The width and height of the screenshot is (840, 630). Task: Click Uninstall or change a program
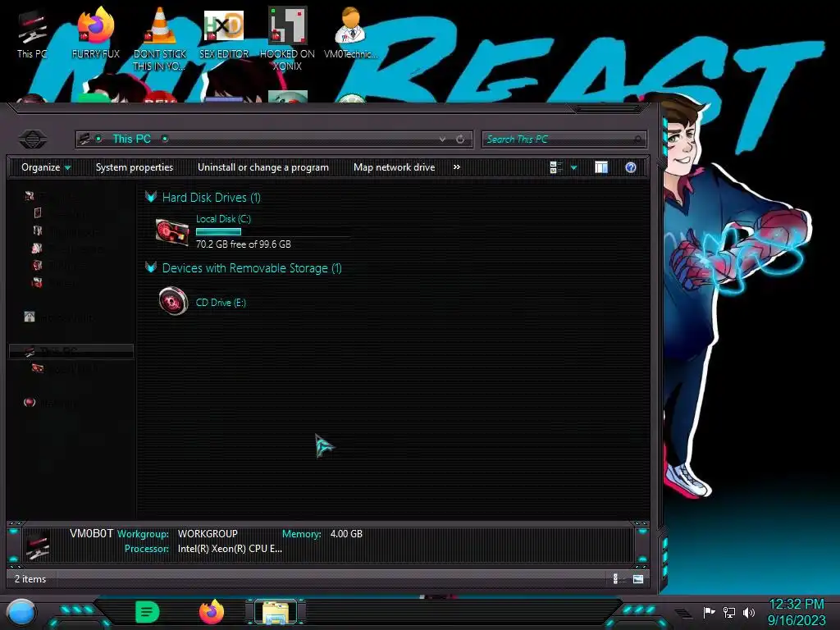[263, 167]
